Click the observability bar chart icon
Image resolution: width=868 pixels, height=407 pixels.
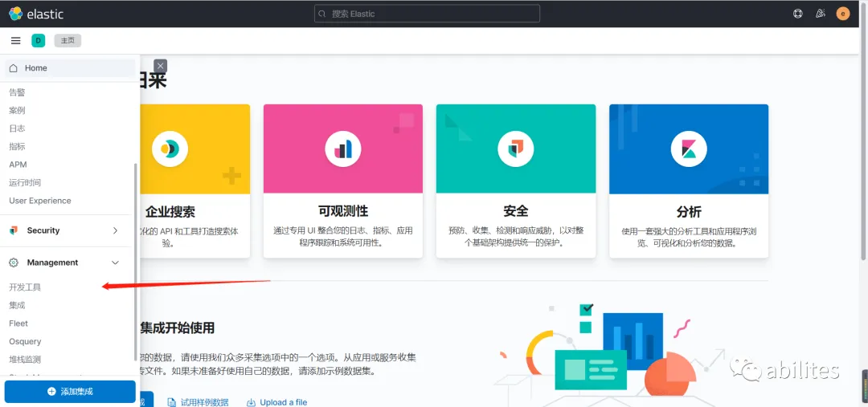[x=342, y=149]
